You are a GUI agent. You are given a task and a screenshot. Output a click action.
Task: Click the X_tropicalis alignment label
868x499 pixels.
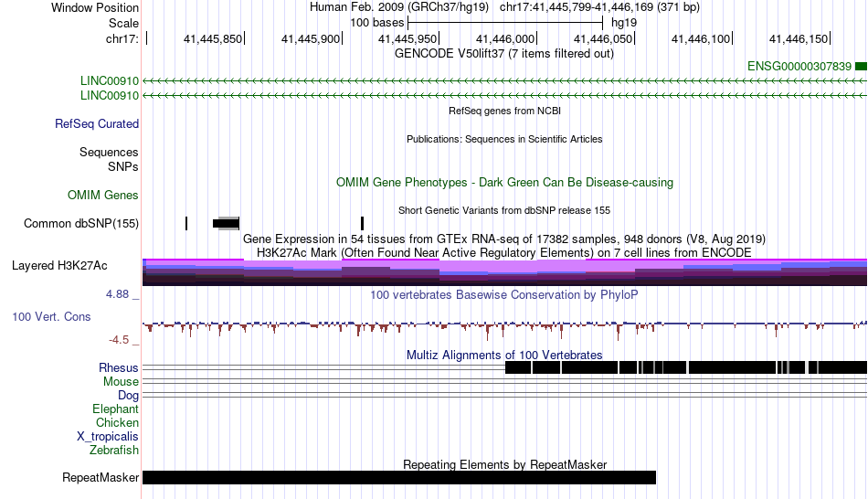[108, 437]
